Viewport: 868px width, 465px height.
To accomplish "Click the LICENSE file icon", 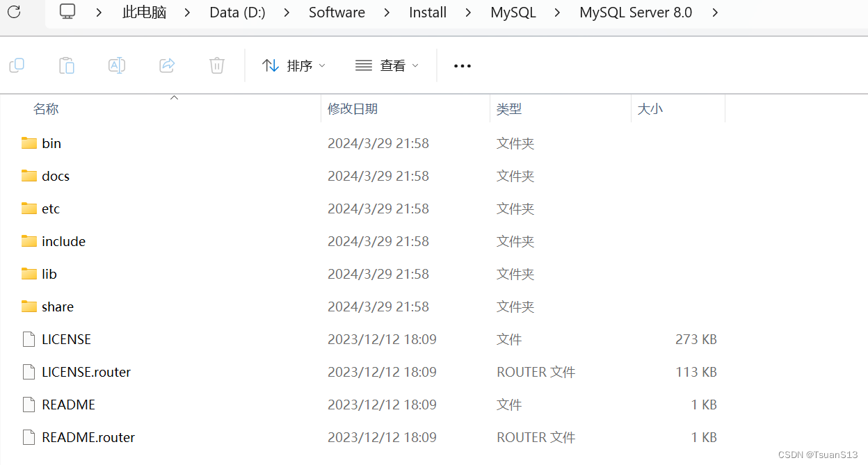I will [x=29, y=339].
